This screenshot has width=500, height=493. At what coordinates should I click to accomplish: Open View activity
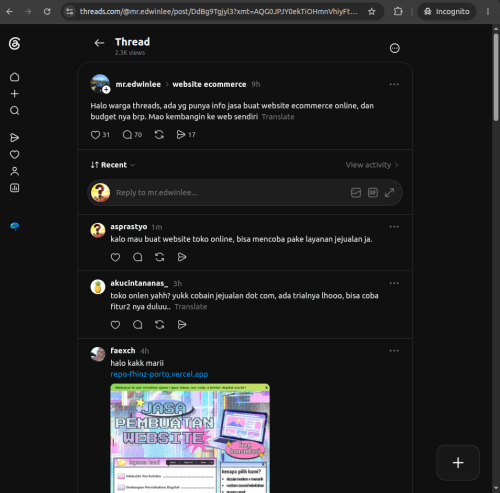click(x=372, y=165)
